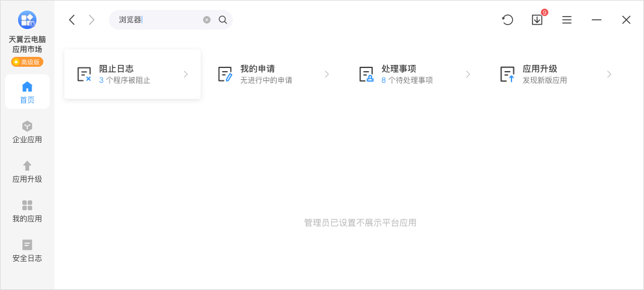Close the app market window
Viewport: 644px width, 290px height.
(x=626, y=20)
